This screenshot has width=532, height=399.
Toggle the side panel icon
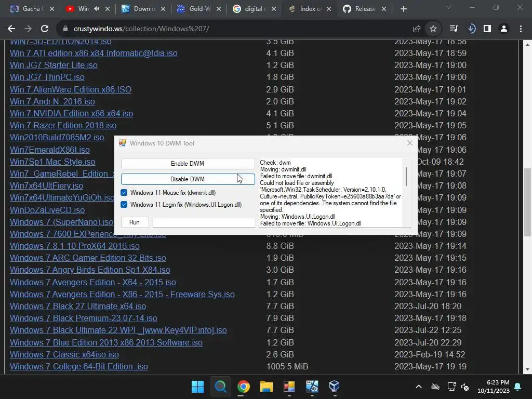point(487,29)
